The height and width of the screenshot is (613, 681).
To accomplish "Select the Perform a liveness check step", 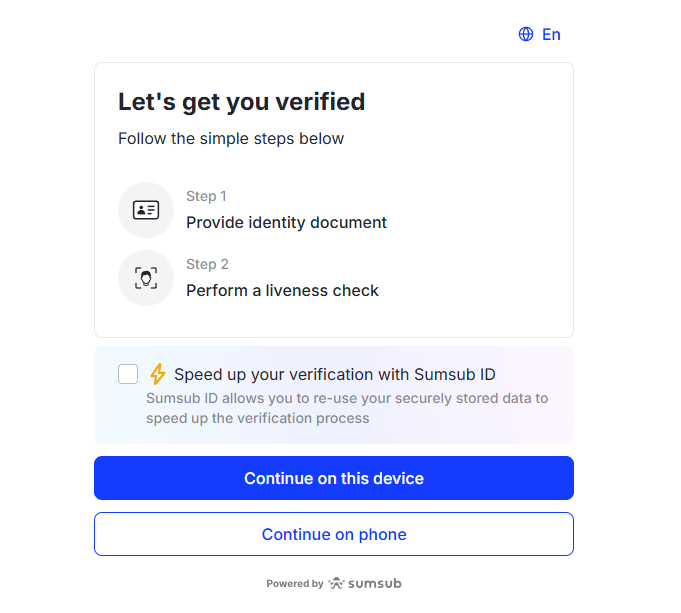I will coord(282,290).
